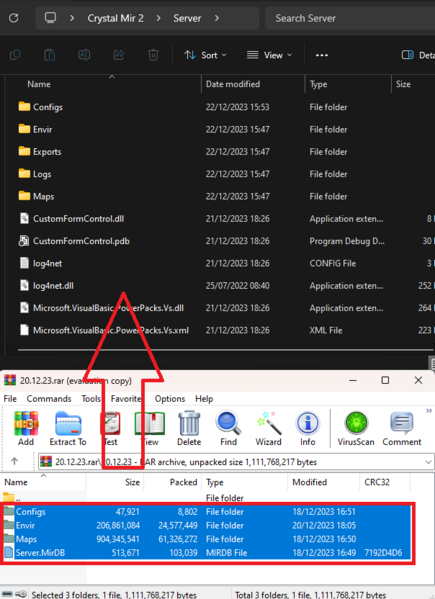
Task: Open the WinRAR address bar dropdown arrow
Action: (x=428, y=462)
